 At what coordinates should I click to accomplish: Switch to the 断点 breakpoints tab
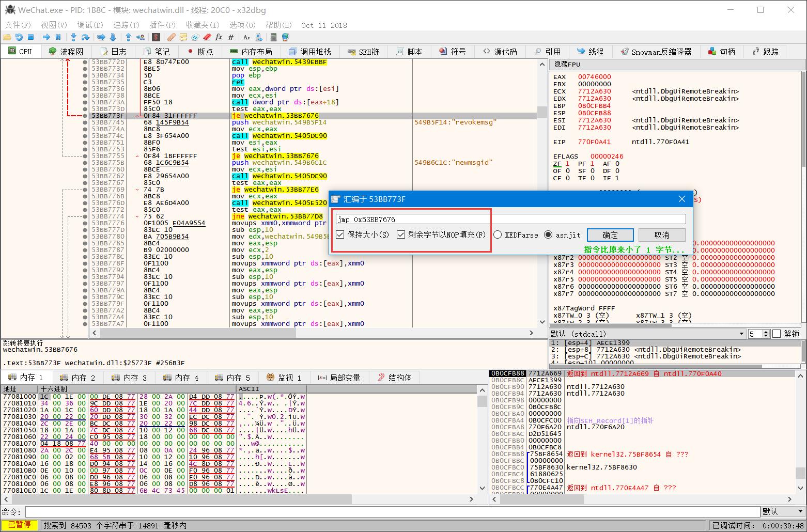pyautogui.click(x=200, y=52)
